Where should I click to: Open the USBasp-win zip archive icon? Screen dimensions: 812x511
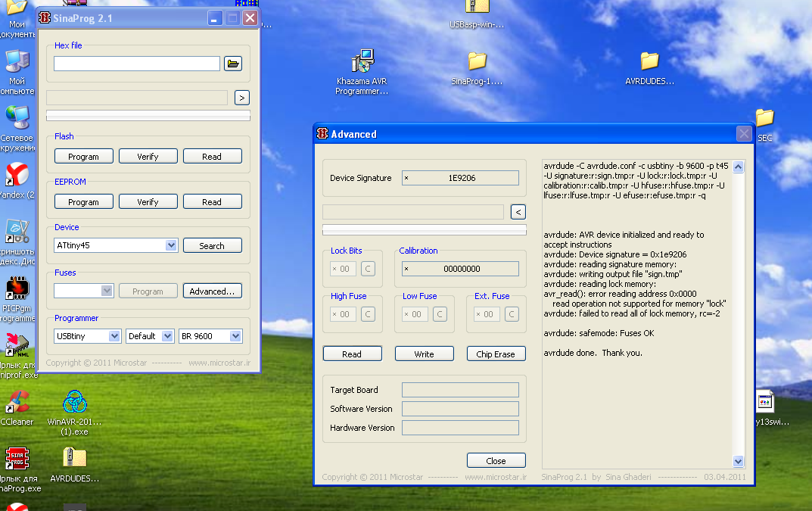[x=477, y=8]
